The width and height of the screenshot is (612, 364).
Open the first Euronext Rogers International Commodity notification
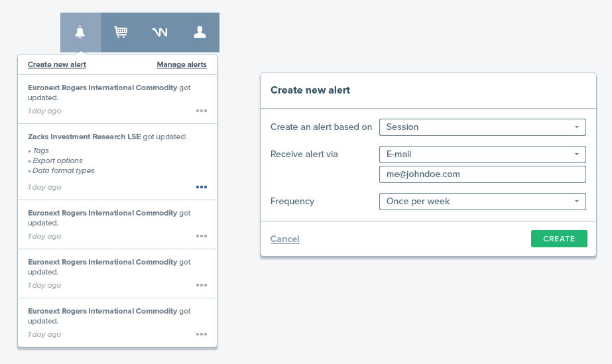click(117, 99)
